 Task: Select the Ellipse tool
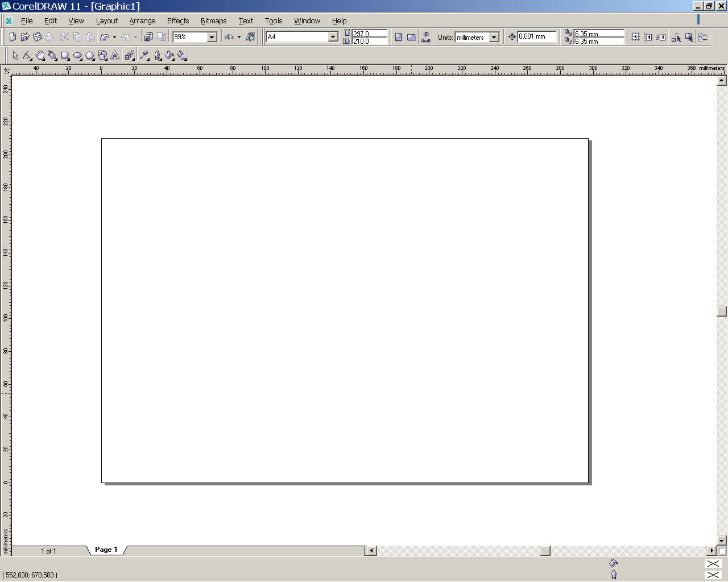point(78,55)
